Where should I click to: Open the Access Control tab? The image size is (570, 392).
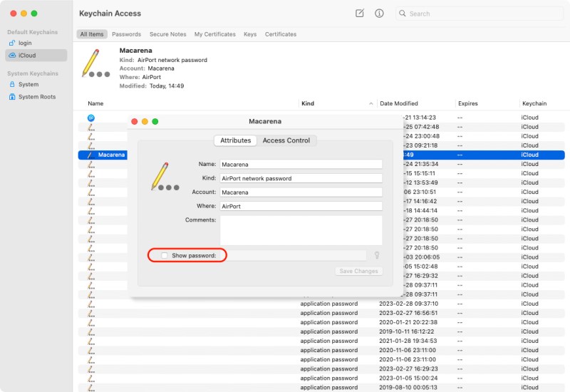click(286, 140)
